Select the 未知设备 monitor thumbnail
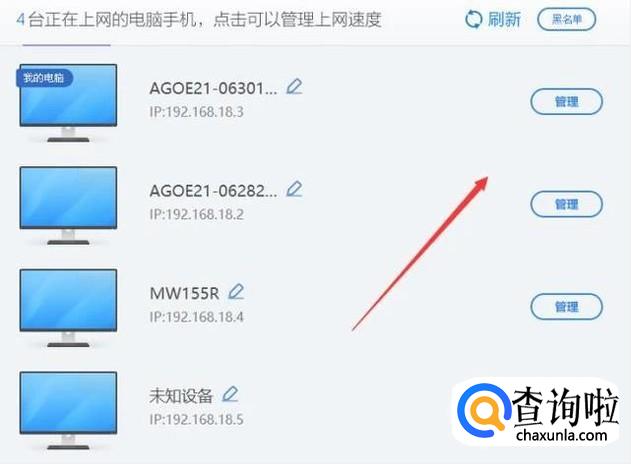The height and width of the screenshot is (466, 631). click(68, 410)
